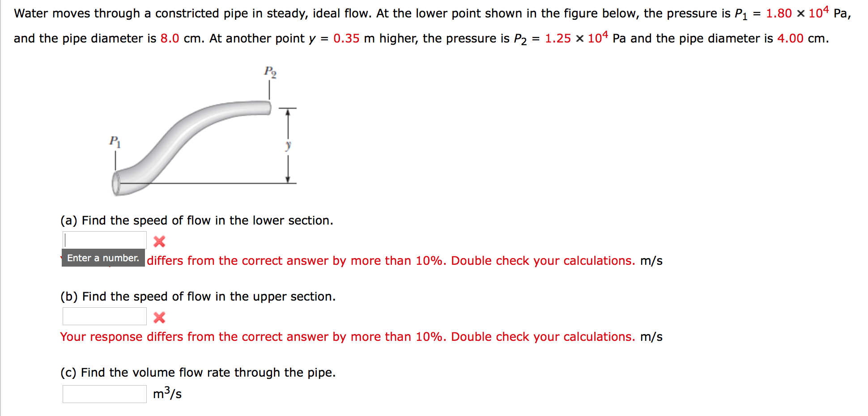
Task: Click the P₁ label on the pipe figure
Action: [x=115, y=142]
